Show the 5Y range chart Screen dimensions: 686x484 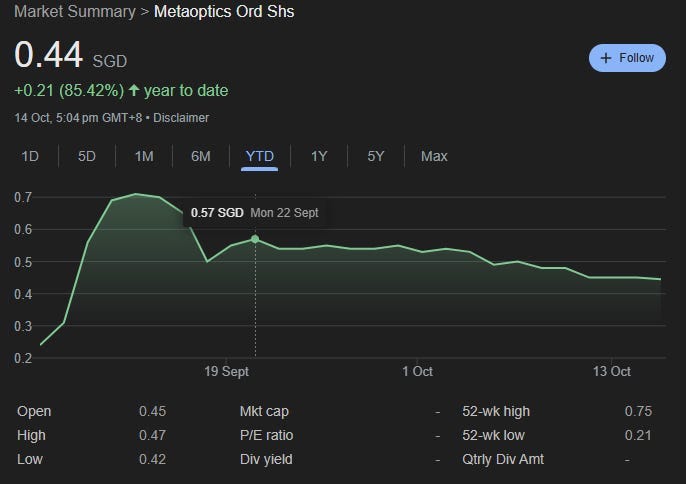click(376, 156)
